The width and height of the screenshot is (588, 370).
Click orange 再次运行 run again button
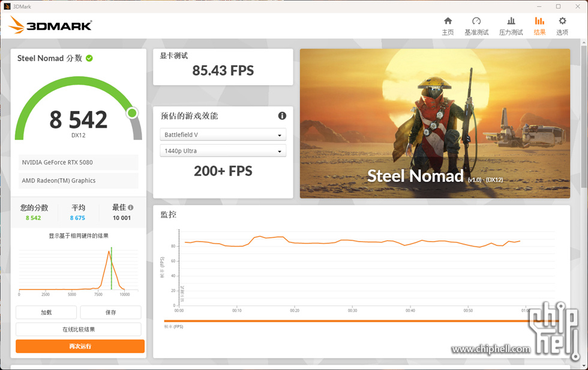point(80,346)
